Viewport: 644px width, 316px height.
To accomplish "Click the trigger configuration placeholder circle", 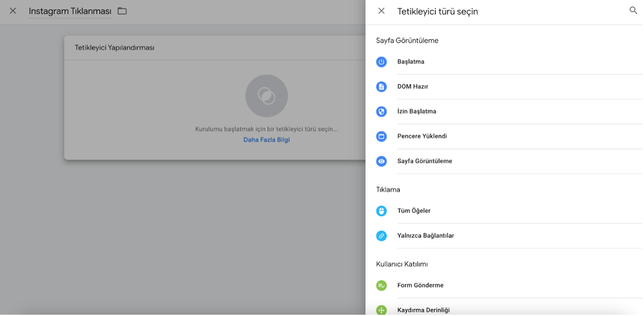I will point(266,96).
